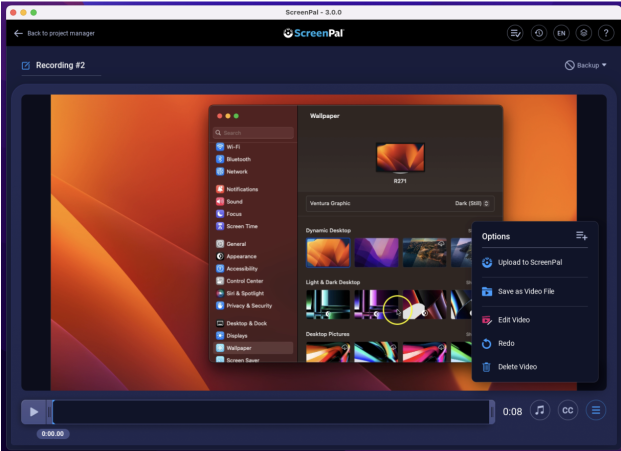This screenshot has width=621, height=451.
Task: Toggle the options menu hamburger button
Action: click(596, 411)
